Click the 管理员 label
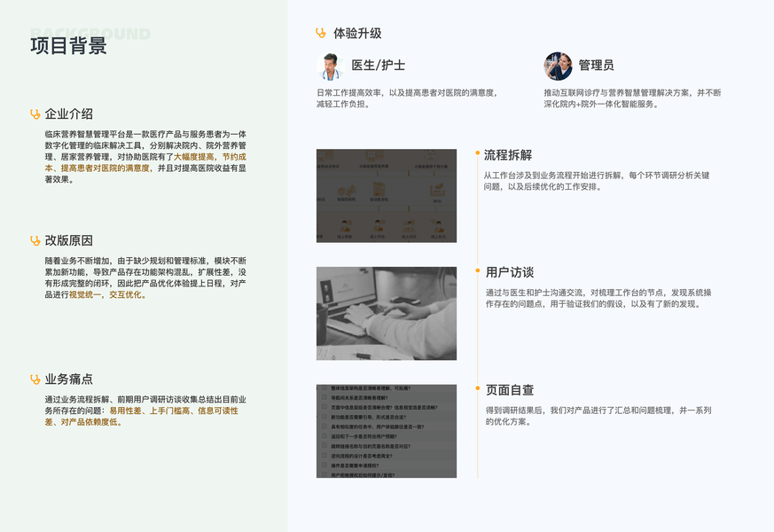 [x=597, y=65]
